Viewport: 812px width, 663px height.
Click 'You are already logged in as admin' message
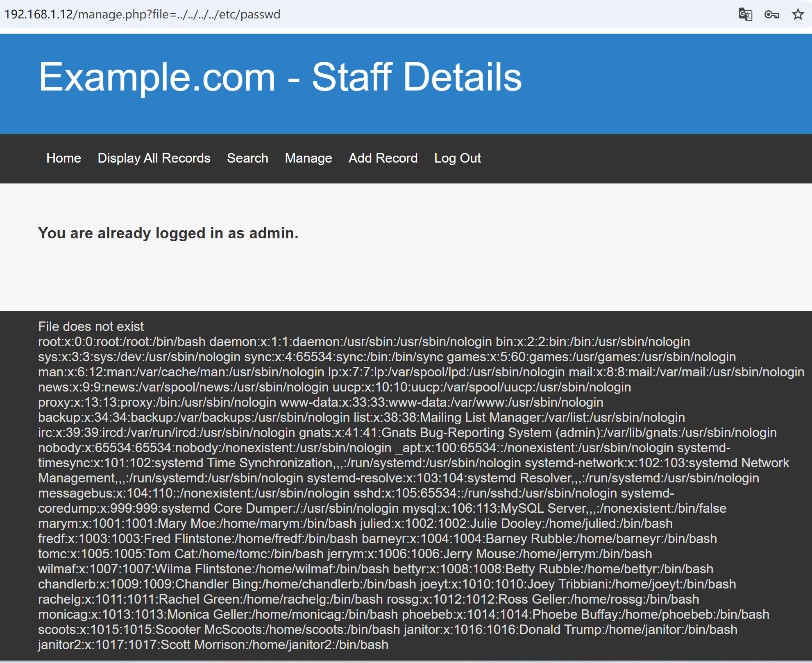[x=168, y=233]
